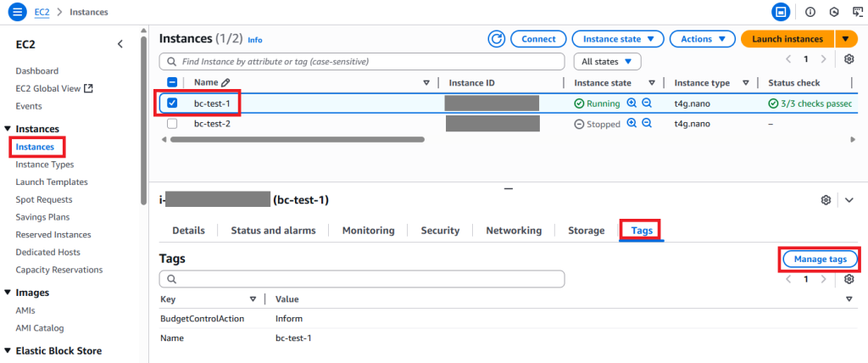Viewport: 868px width, 363px height.
Task: Click the sidebar vertical scrollbar
Action: click(x=144, y=120)
